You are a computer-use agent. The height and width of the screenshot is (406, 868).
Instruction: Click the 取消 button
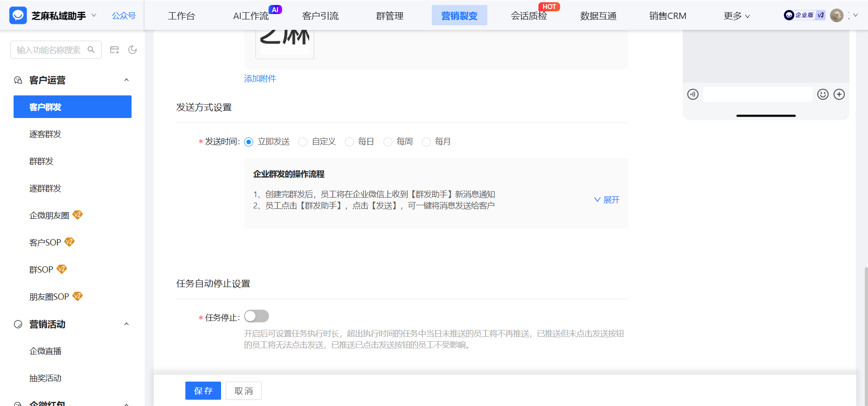[x=244, y=391]
